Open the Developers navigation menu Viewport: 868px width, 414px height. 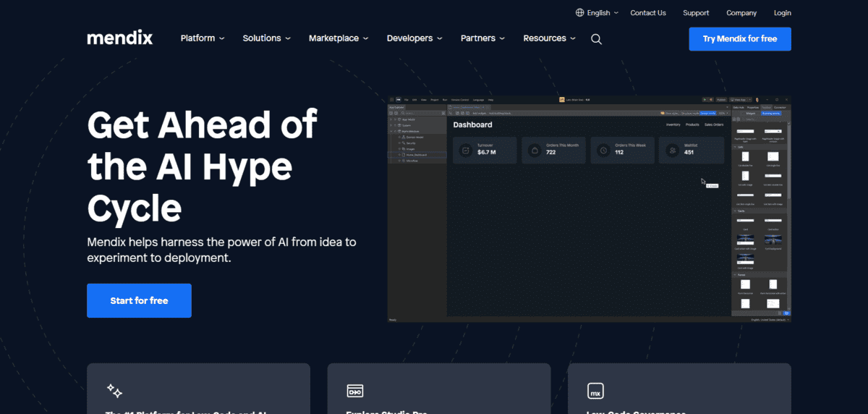click(x=414, y=38)
